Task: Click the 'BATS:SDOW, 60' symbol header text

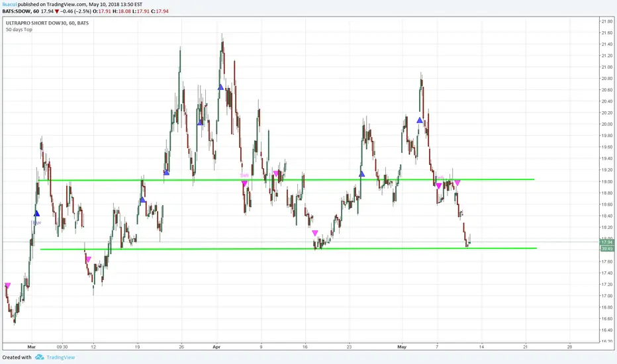Action: tap(21, 11)
